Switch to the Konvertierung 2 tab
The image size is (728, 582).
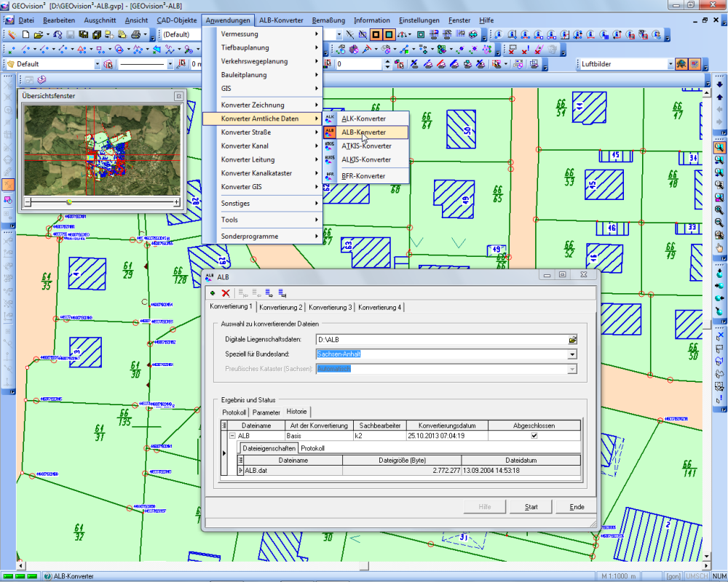coord(281,307)
